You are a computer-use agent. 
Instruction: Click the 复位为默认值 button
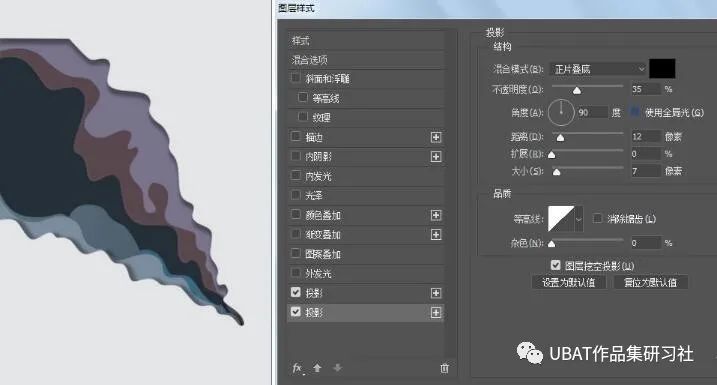coord(650,283)
